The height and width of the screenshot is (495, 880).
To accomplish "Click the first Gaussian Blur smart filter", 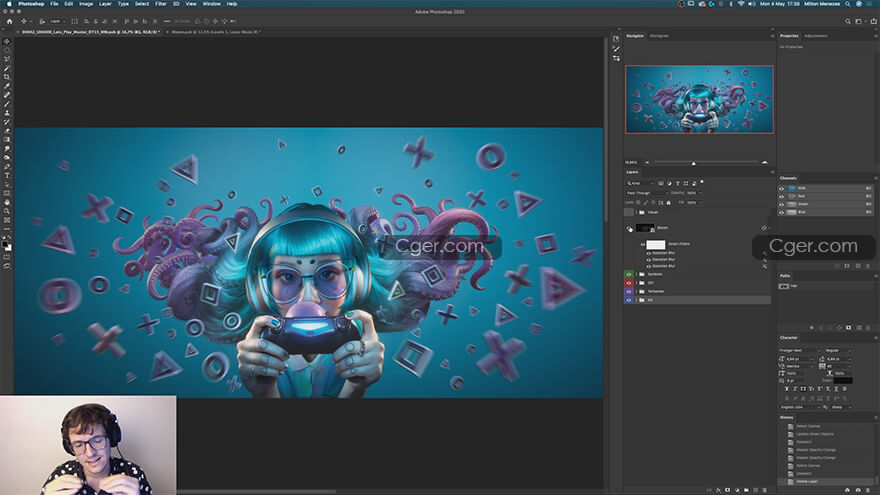I will tap(663, 253).
